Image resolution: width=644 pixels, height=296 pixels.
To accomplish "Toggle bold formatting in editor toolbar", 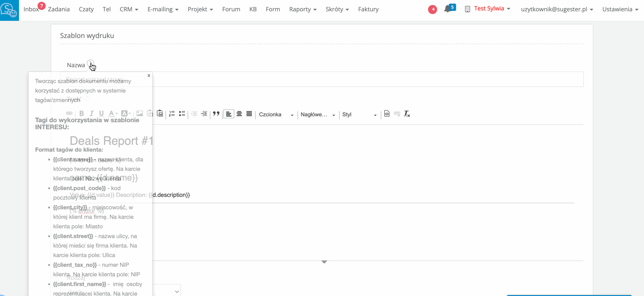I will pos(82,114).
